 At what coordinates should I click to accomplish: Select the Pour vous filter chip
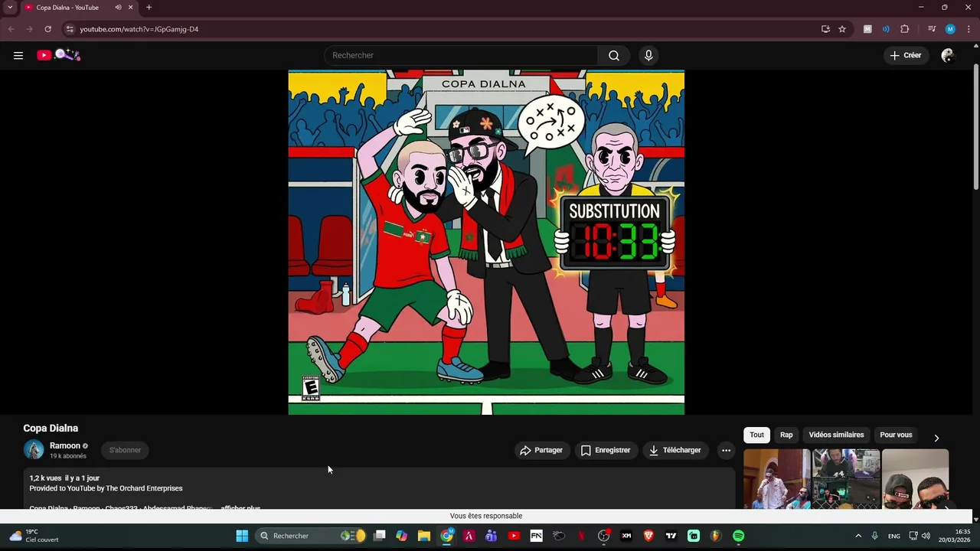[x=896, y=435]
